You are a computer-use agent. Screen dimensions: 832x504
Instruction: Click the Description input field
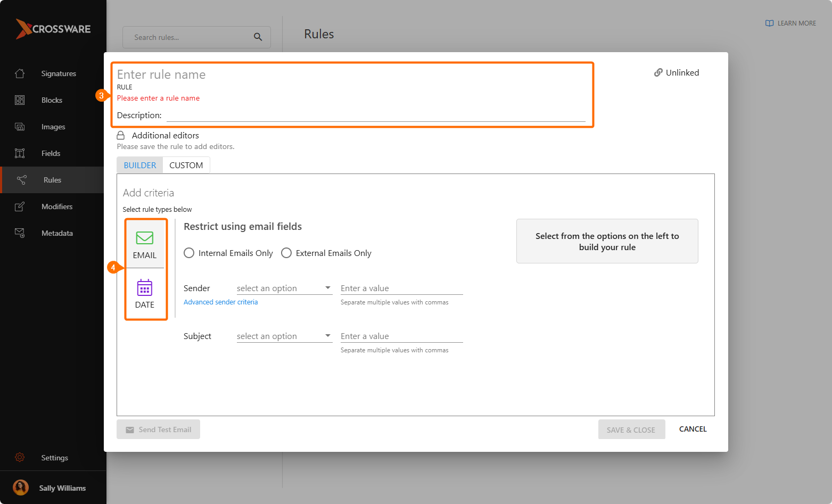coord(375,115)
